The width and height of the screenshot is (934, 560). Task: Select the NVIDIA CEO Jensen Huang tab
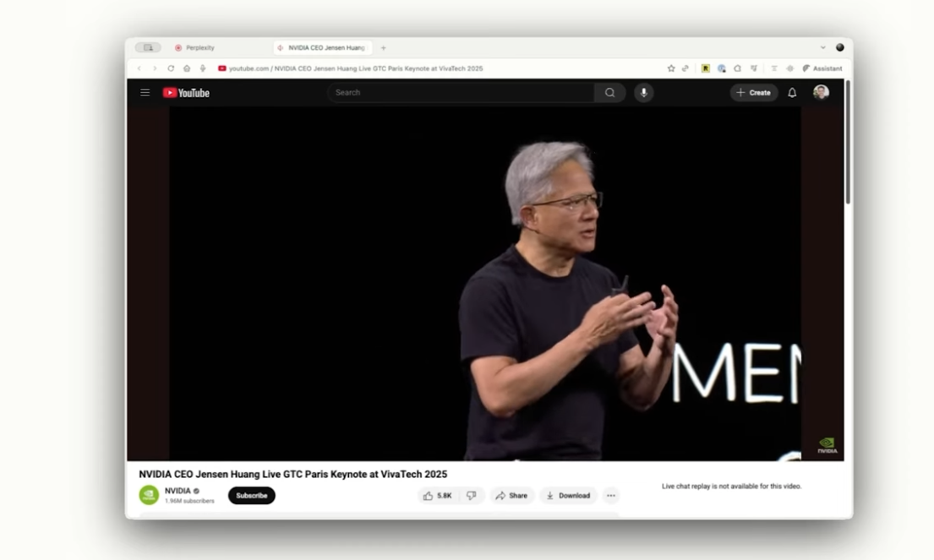(325, 48)
